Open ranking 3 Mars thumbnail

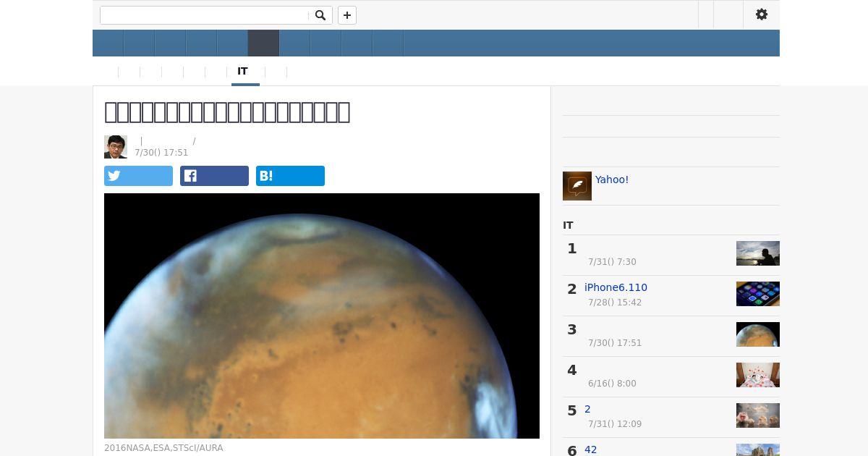758,334
